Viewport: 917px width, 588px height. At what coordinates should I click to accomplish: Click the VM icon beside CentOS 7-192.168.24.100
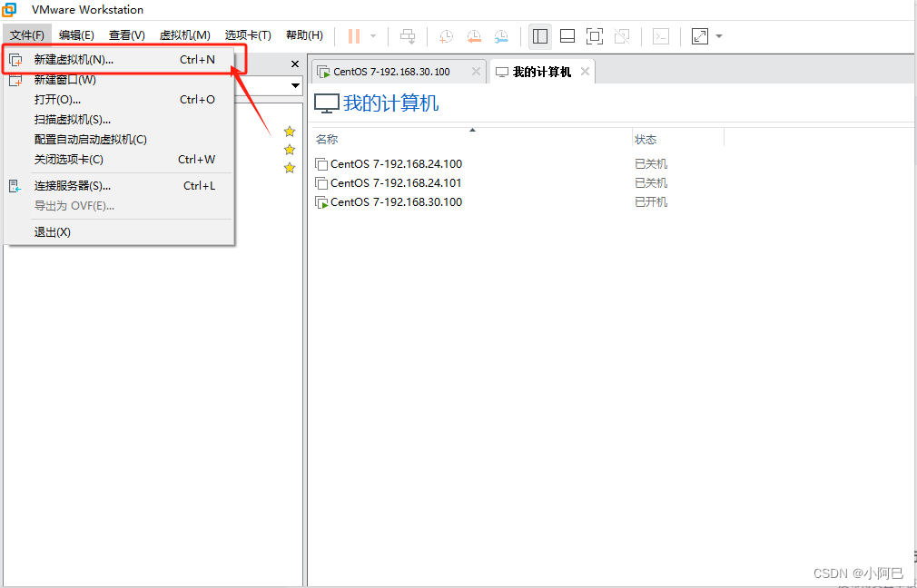[x=321, y=164]
